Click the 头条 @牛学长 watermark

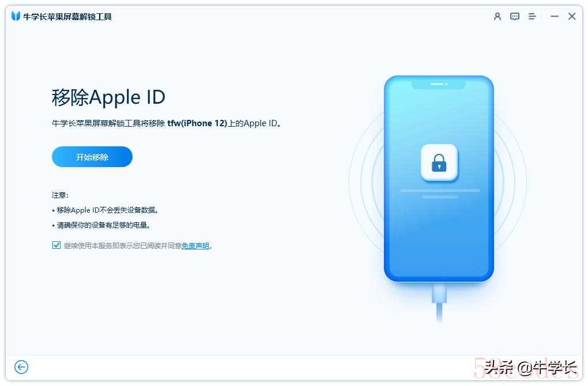click(x=530, y=368)
